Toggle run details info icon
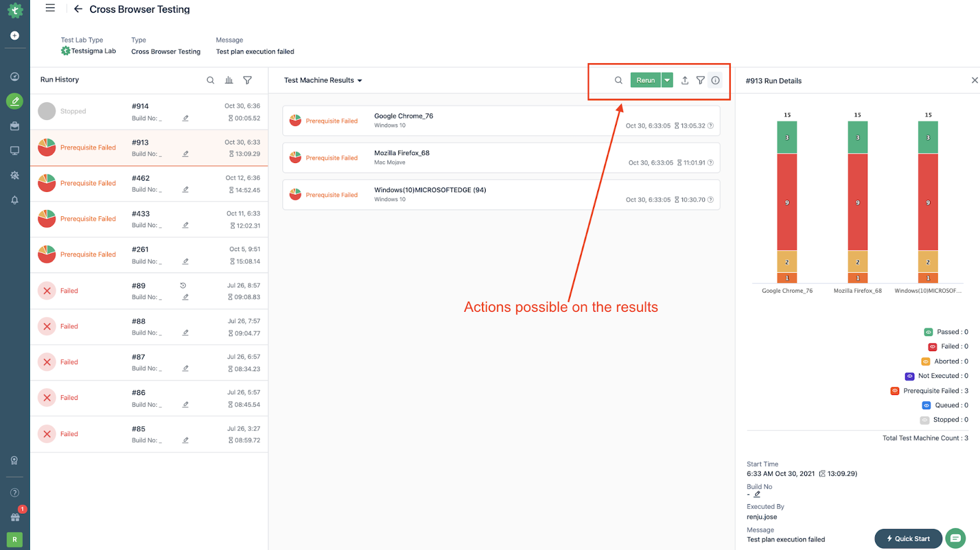 tap(715, 80)
